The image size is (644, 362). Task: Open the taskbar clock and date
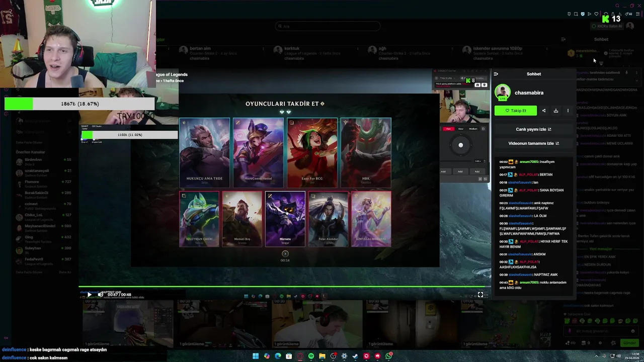(x=633, y=356)
